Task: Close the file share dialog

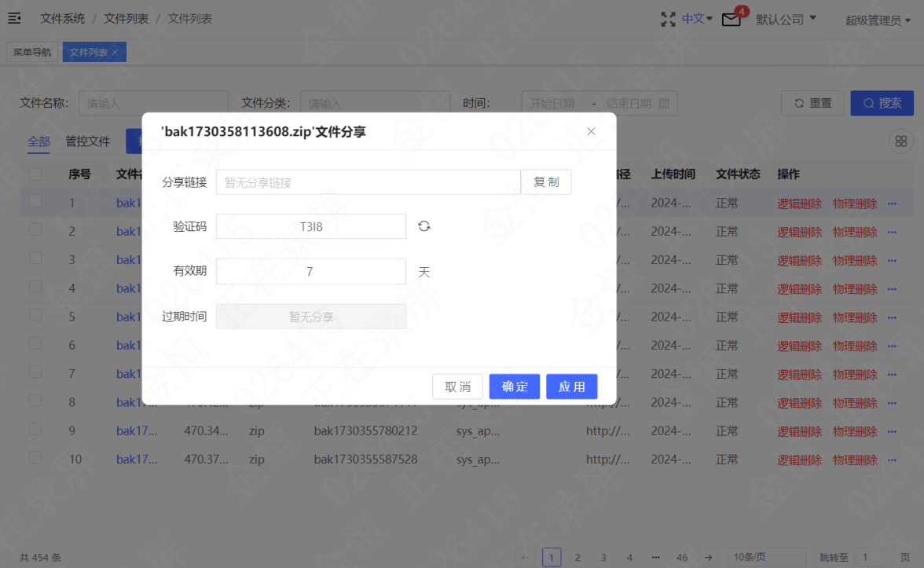Action: 591,131
